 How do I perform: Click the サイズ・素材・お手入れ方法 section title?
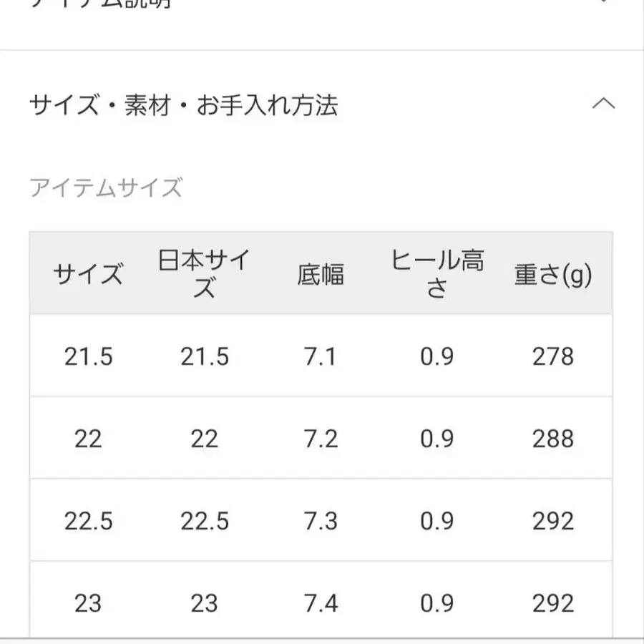(183, 106)
